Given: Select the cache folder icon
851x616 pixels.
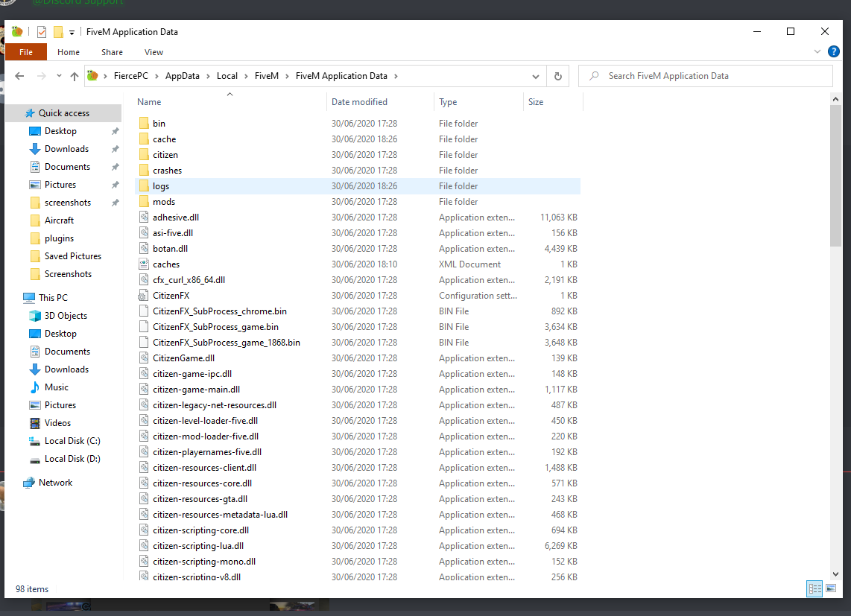Looking at the screenshot, I should (144, 139).
